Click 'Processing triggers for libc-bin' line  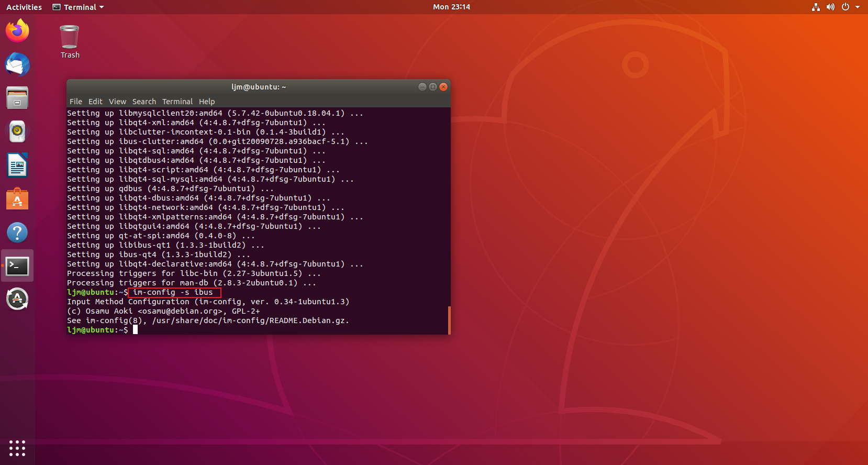tap(194, 273)
